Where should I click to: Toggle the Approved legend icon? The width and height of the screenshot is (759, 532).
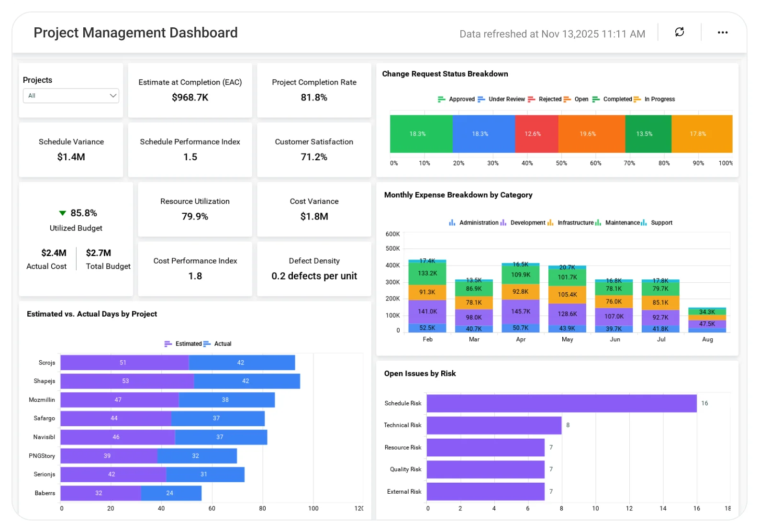441,100
